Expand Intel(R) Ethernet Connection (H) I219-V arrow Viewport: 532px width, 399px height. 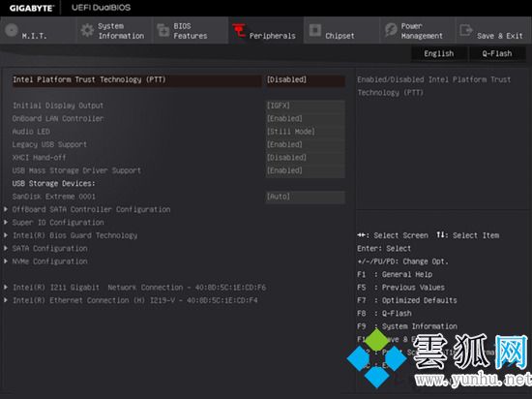click(6, 300)
